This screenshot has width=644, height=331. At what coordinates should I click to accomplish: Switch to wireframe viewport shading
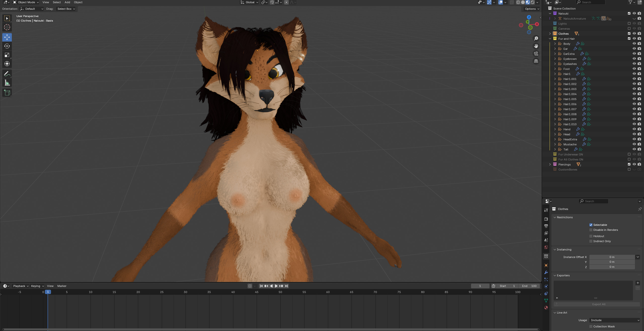point(518,2)
